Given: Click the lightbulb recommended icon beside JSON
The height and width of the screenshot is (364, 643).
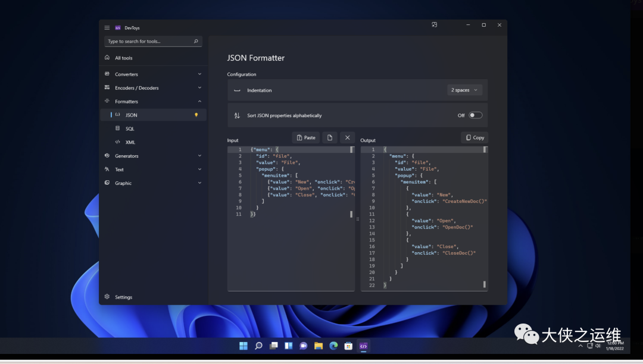Looking at the screenshot, I should (196, 115).
